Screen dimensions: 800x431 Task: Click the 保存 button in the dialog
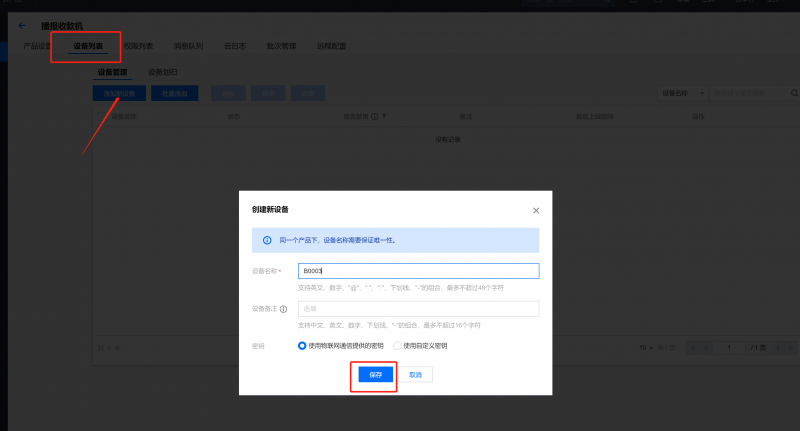(x=375, y=374)
